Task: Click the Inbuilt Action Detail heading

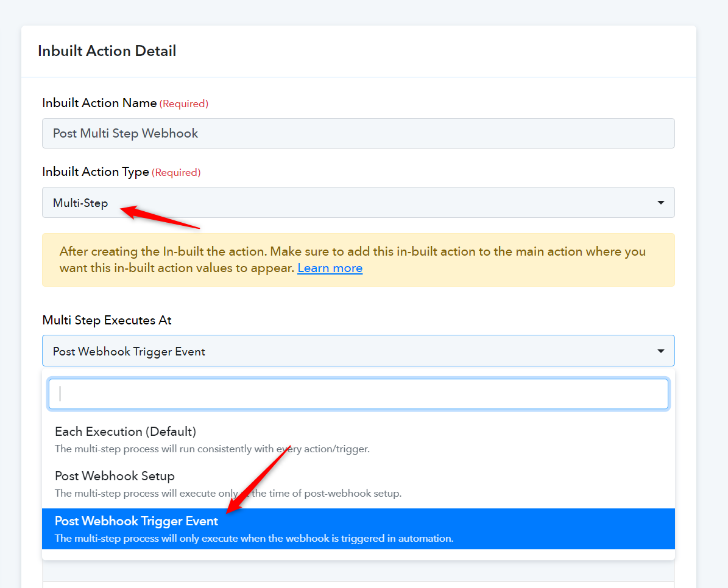Action: click(x=107, y=51)
